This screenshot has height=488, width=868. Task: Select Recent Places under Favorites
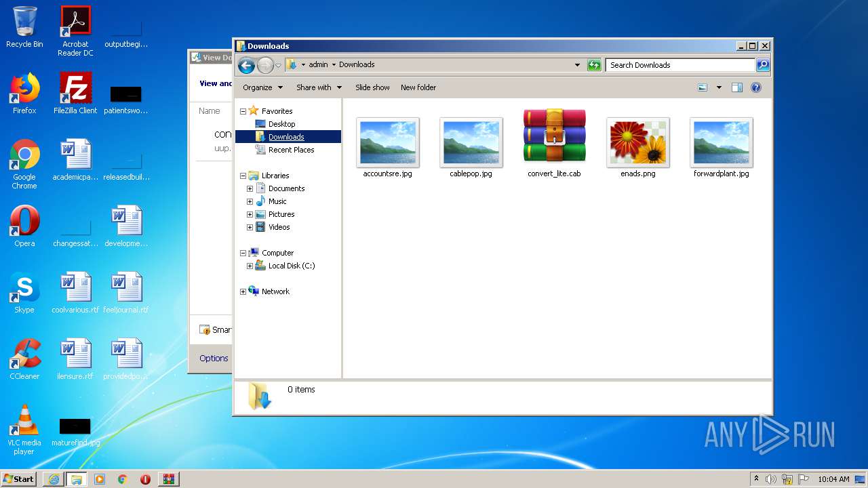(x=291, y=150)
